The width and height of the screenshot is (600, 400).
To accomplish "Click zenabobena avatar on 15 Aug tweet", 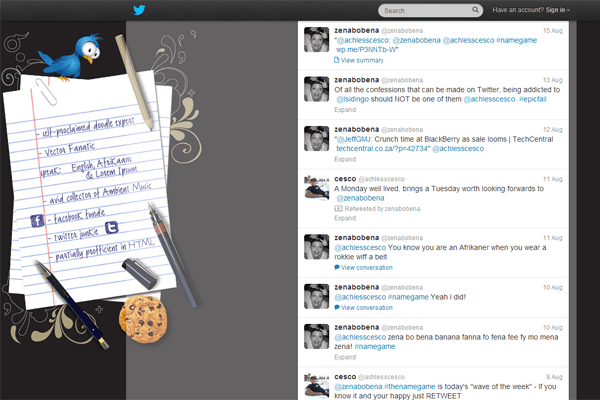I will (x=316, y=39).
